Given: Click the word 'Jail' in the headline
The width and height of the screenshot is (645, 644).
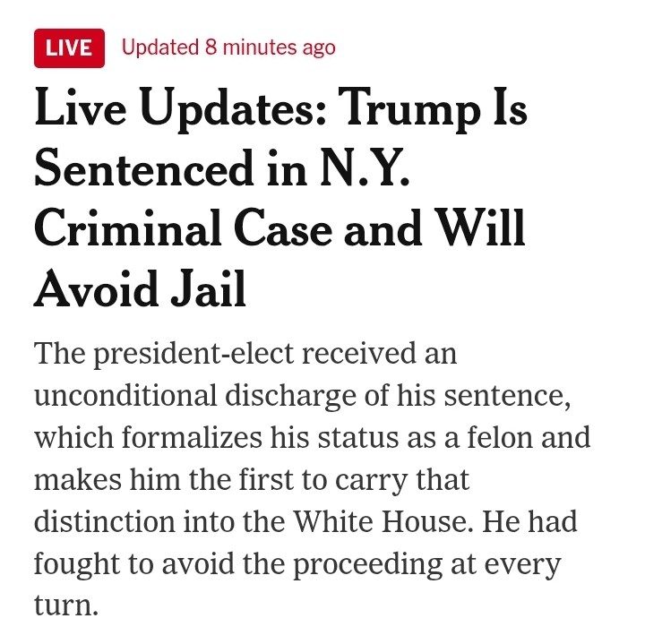Looking at the screenshot, I should (208, 288).
